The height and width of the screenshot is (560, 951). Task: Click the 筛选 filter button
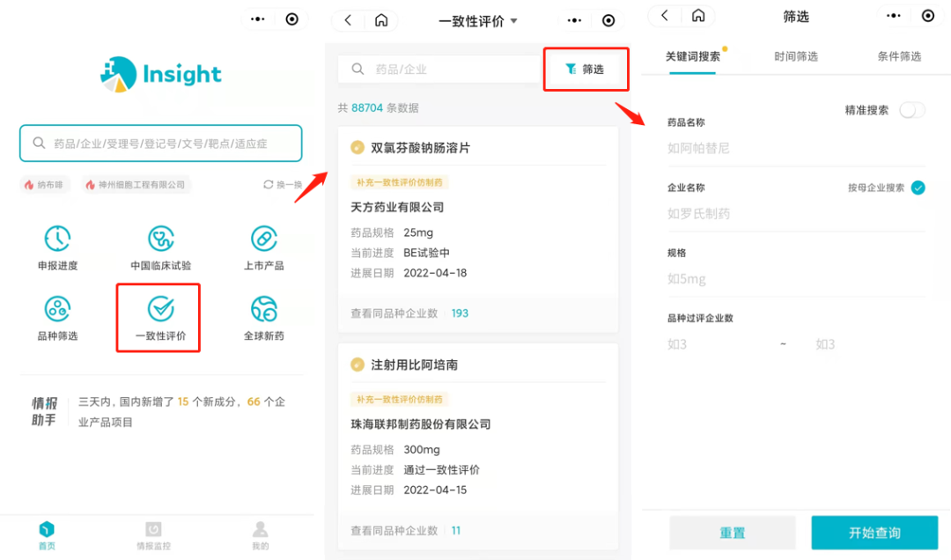pyautogui.click(x=586, y=70)
